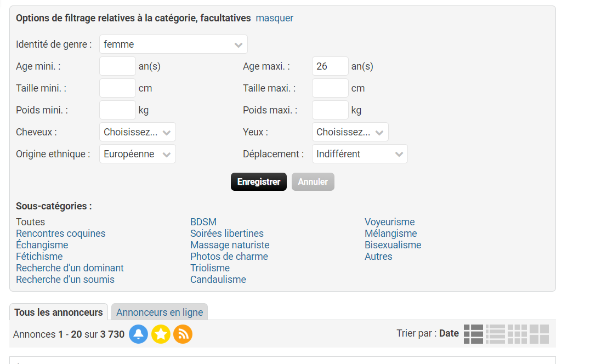The image size is (596, 364).
Task: Open the Déplacement dropdown
Action: pos(360,154)
